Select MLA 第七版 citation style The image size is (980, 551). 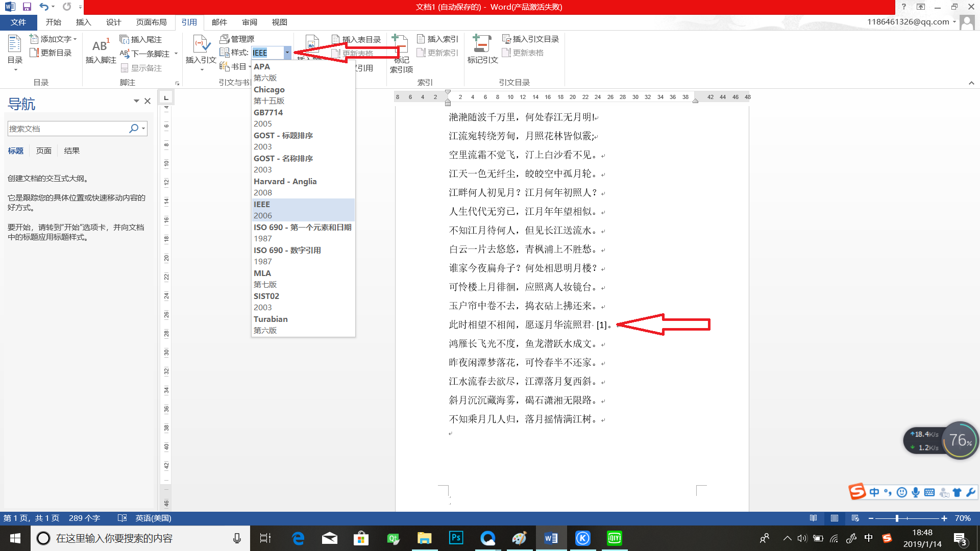(303, 279)
